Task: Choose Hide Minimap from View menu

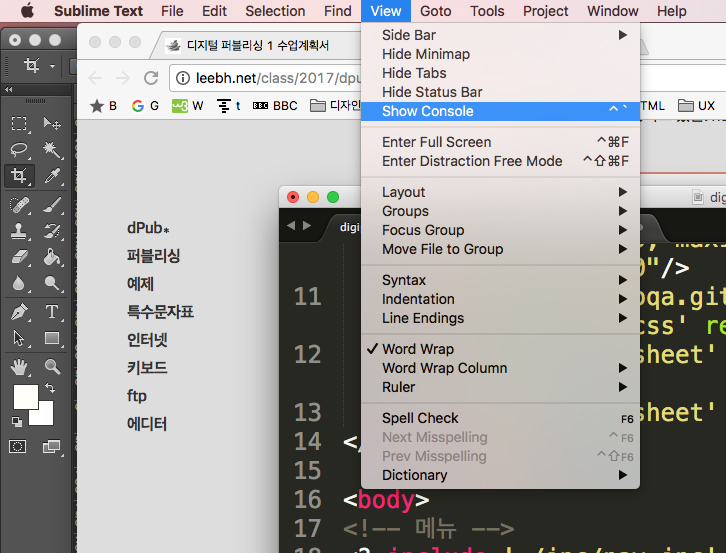Action: tap(426, 54)
